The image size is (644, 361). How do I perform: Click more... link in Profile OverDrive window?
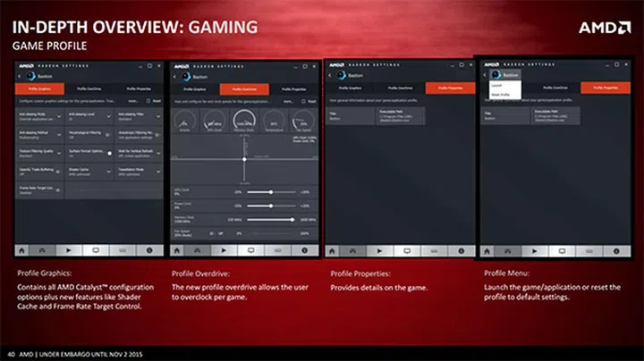point(288,101)
